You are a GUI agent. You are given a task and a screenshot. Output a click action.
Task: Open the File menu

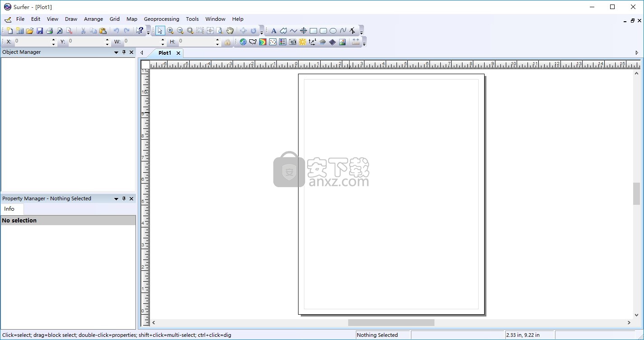point(20,19)
